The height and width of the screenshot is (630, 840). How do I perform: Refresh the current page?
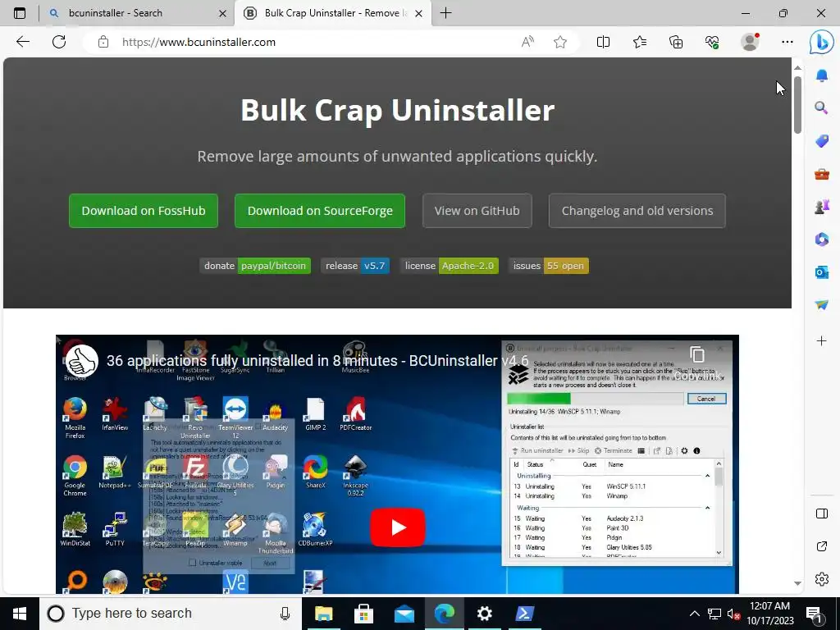(x=59, y=42)
